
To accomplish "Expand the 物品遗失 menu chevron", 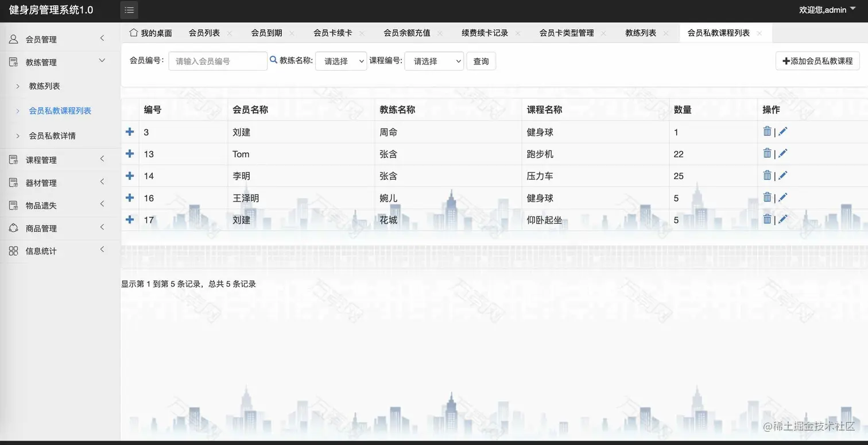I will (102, 204).
